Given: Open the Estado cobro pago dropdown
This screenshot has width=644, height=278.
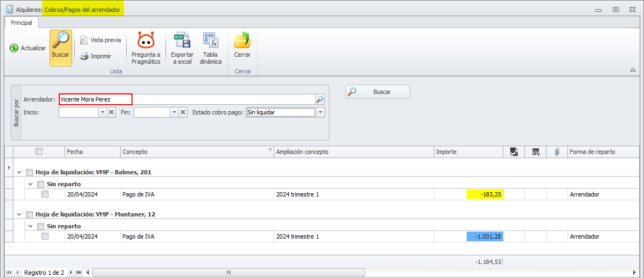Looking at the screenshot, I should tap(320, 112).
